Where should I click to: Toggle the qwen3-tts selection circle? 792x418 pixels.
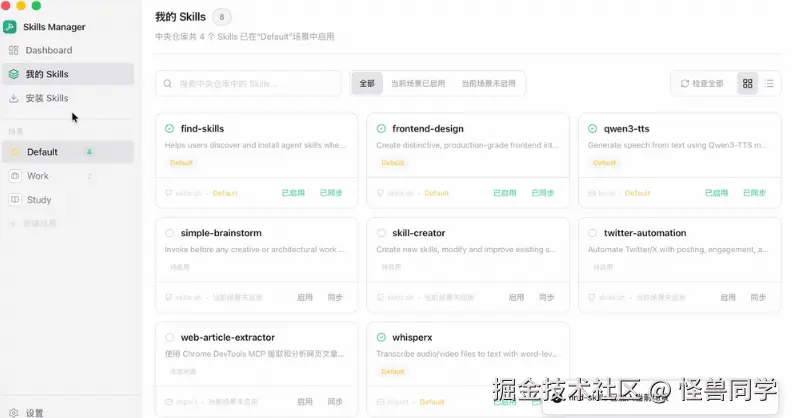click(592, 129)
